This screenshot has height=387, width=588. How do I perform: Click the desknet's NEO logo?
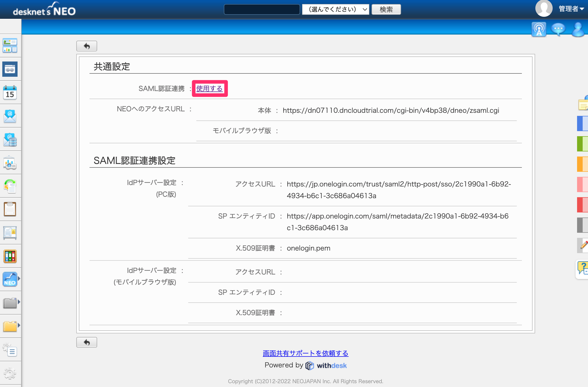(x=44, y=9)
